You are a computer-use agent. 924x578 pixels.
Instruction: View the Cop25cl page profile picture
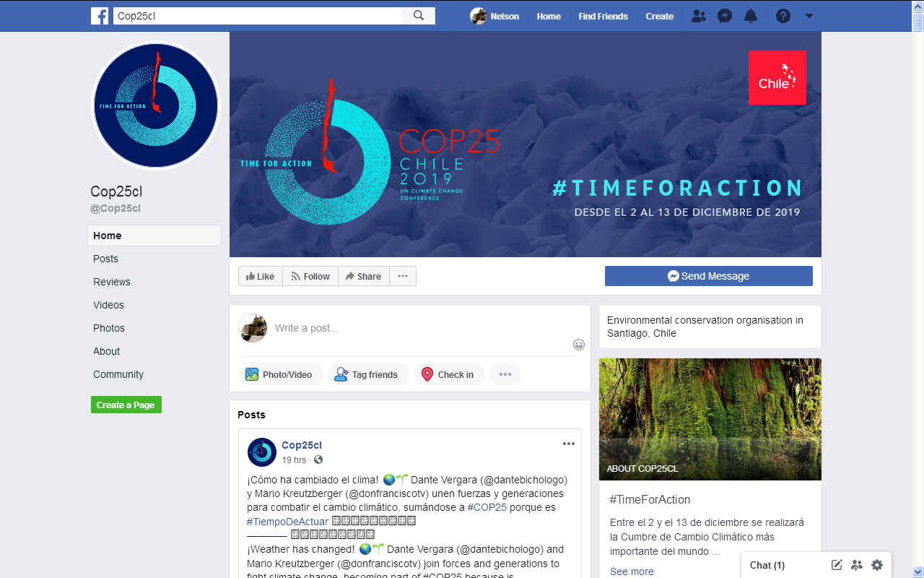click(x=155, y=105)
